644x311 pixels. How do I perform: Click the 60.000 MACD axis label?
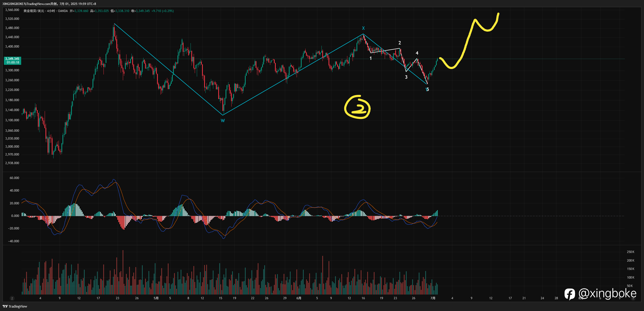pyautogui.click(x=14, y=178)
